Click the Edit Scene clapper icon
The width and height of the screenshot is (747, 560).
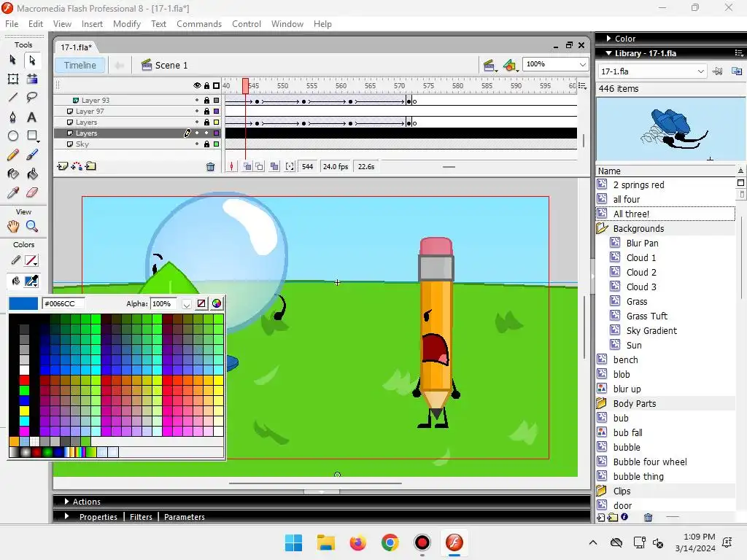point(489,65)
